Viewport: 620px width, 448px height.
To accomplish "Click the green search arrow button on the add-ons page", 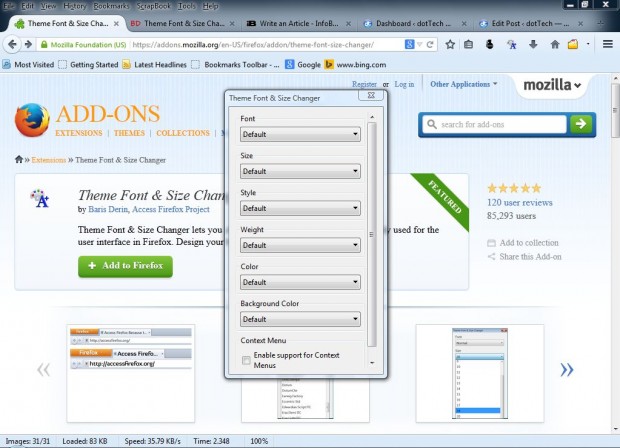I will pos(581,124).
